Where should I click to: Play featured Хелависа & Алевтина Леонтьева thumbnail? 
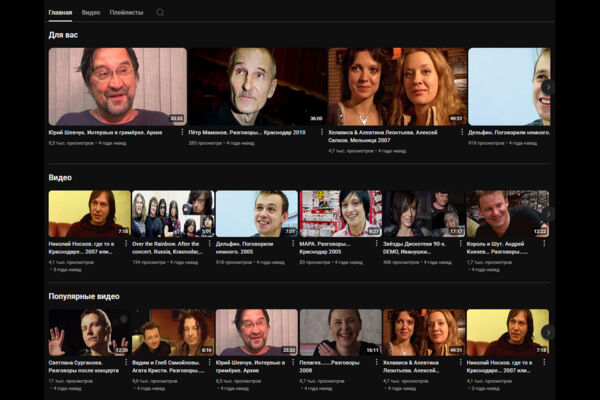pyautogui.click(x=398, y=87)
